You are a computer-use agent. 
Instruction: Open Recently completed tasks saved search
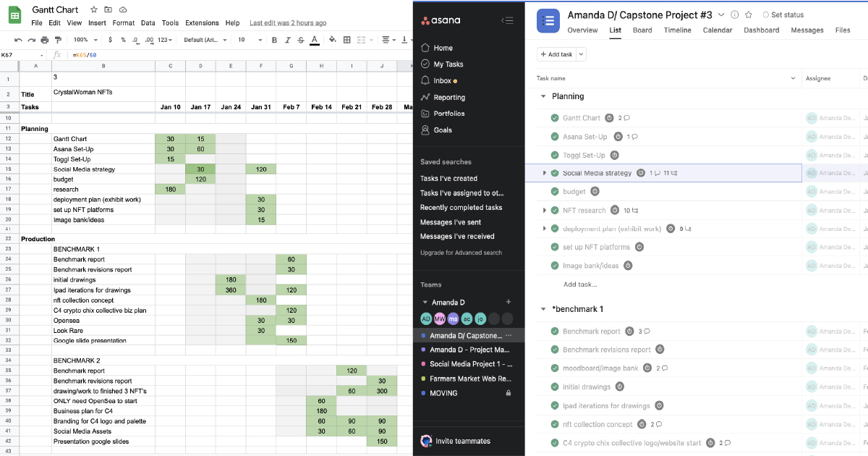461,208
